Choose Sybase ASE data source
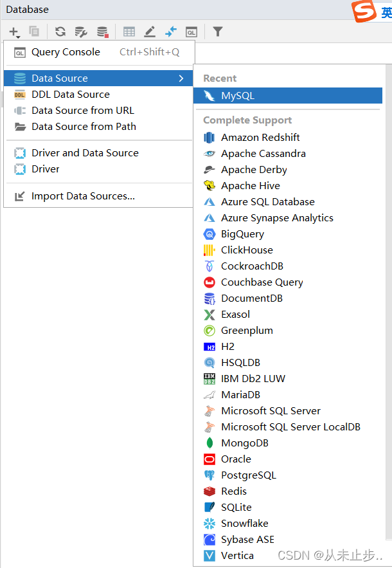The width and height of the screenshot is (392, 568). pyautogui.click(x=288, y=540)
